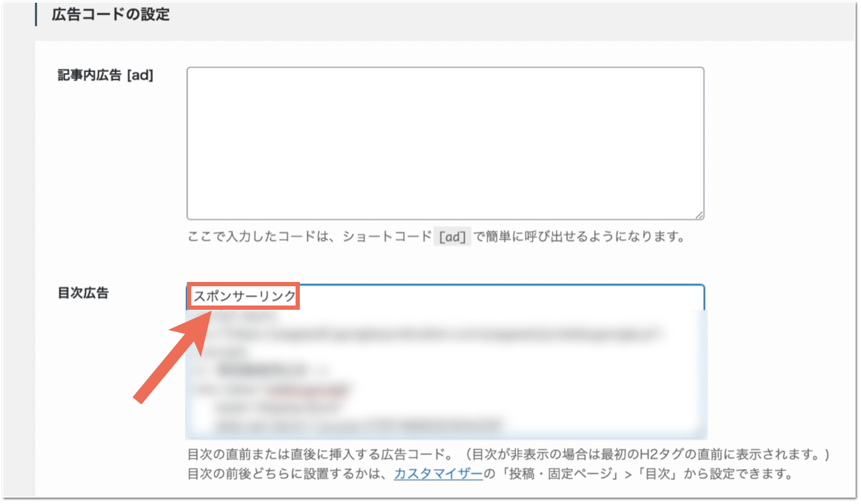The height and width of the screenshot is (504, 861).
Task: Grab the resize handle of 記事内広告 textarea
Action: pyautogui.click(x=699, y=215)
